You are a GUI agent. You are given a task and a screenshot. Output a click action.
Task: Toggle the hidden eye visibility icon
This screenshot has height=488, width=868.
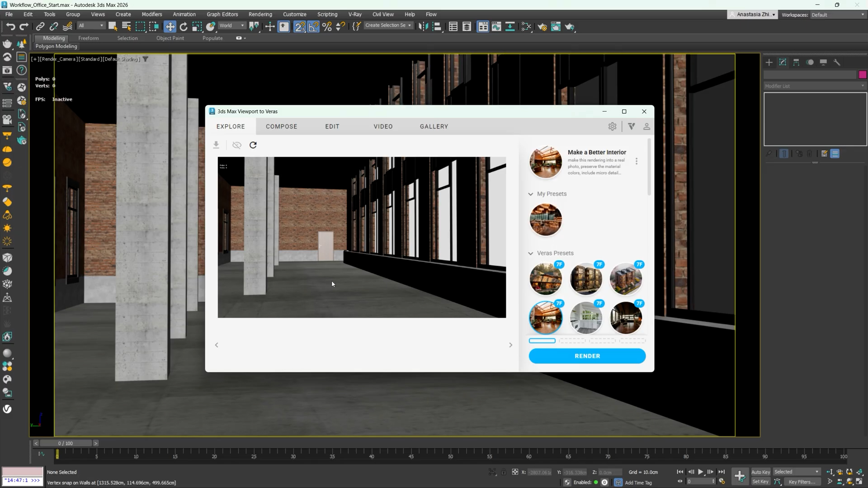236,145
